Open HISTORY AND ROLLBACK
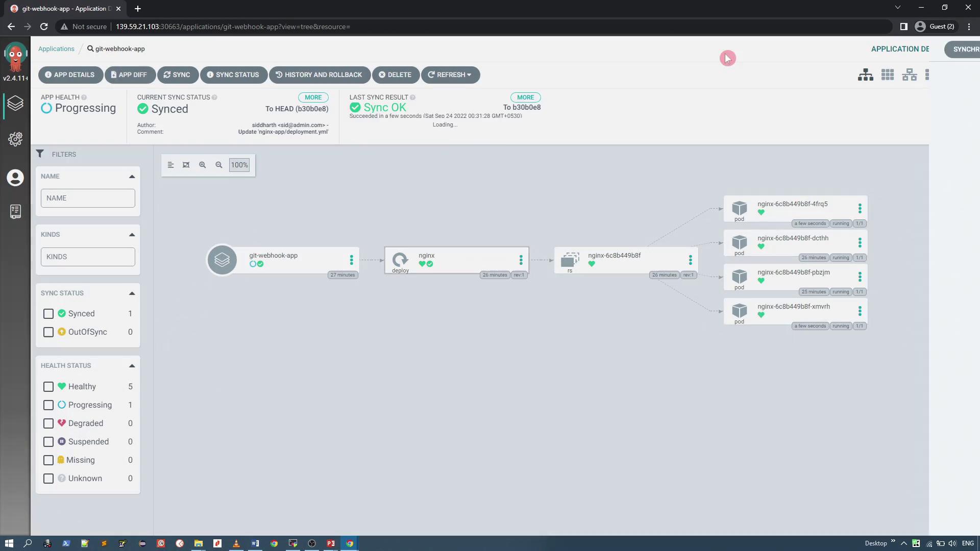Viewport: 980px width, 551px height. pos(319,75)
